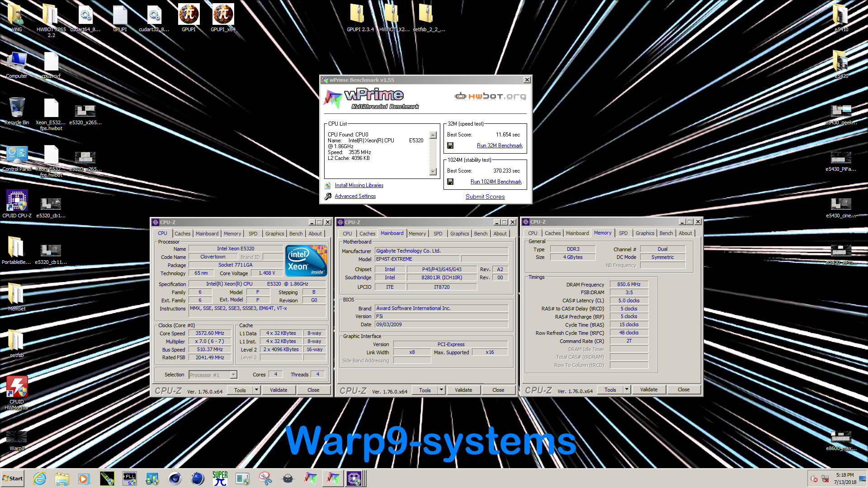Image resolution: width=868 pixels, height=488 pixels.
Task: Click Tools button in left CPU-Z window
Action: 240,390
